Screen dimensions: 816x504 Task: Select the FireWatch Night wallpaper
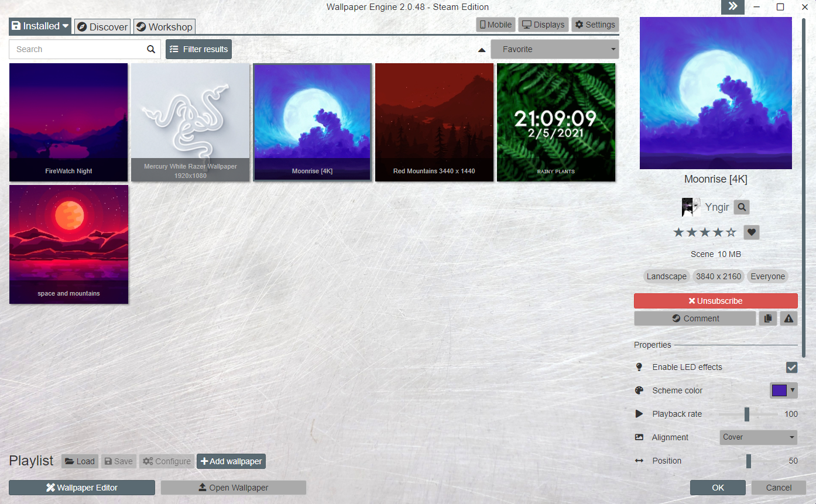point(68,122)
